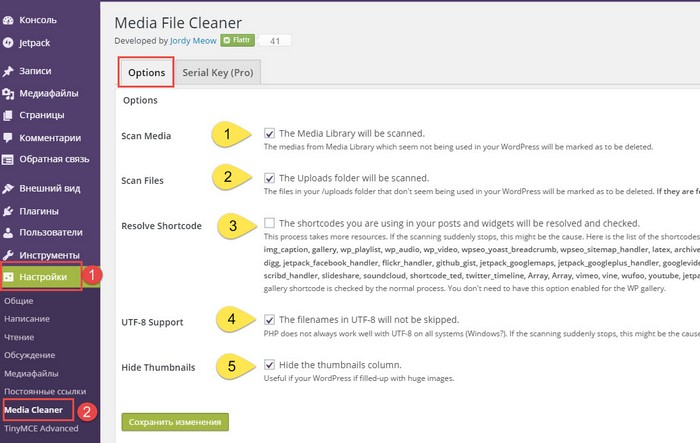Click 'The Uploads folder will be scanned.' label
Image resolution: width=700 pixels, height=443 pixels.
click(x=354, y=178)
